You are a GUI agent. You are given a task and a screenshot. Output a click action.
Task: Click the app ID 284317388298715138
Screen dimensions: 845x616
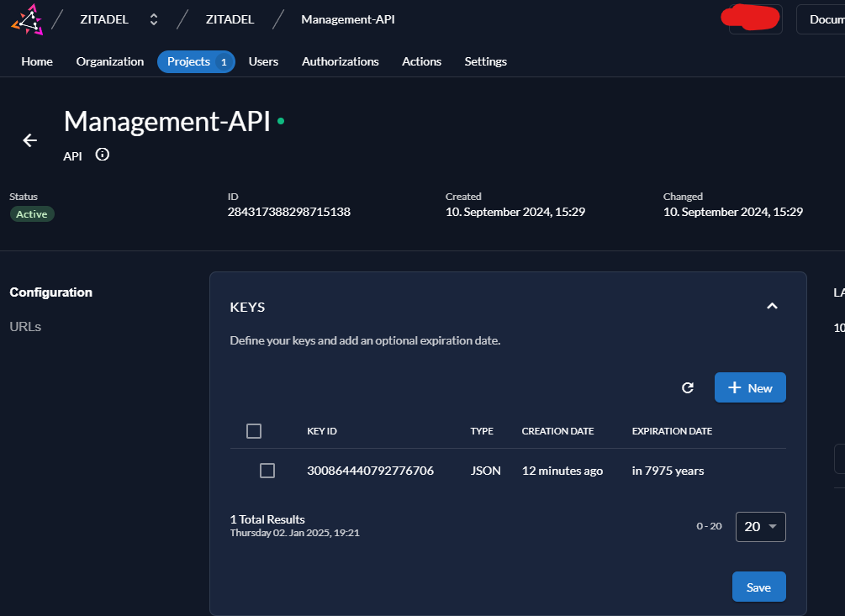click(x=289, y=212)
